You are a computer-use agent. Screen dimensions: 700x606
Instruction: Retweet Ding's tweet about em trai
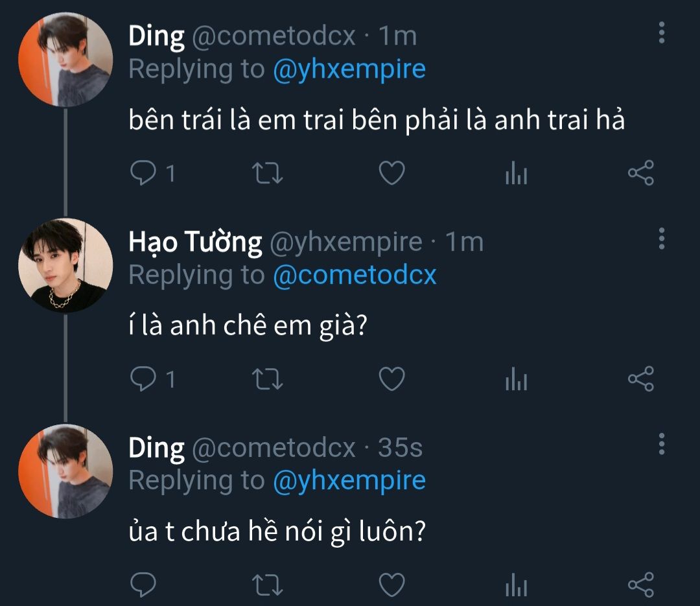pos(267,174)
